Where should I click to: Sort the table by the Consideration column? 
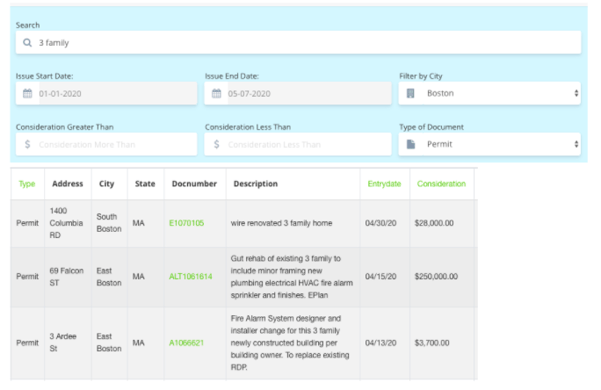(441, 184)
